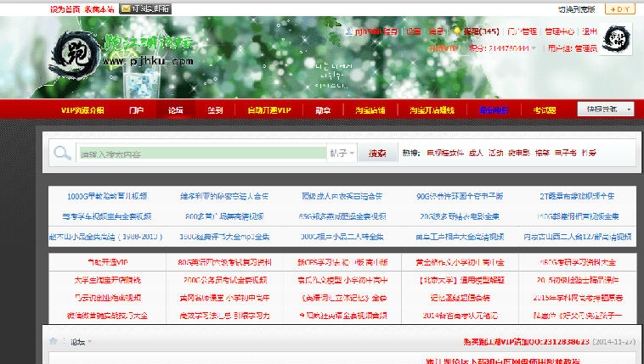Select 门户 in navigation bar
The image size is (644, 364).
click(x=136, y=110)
